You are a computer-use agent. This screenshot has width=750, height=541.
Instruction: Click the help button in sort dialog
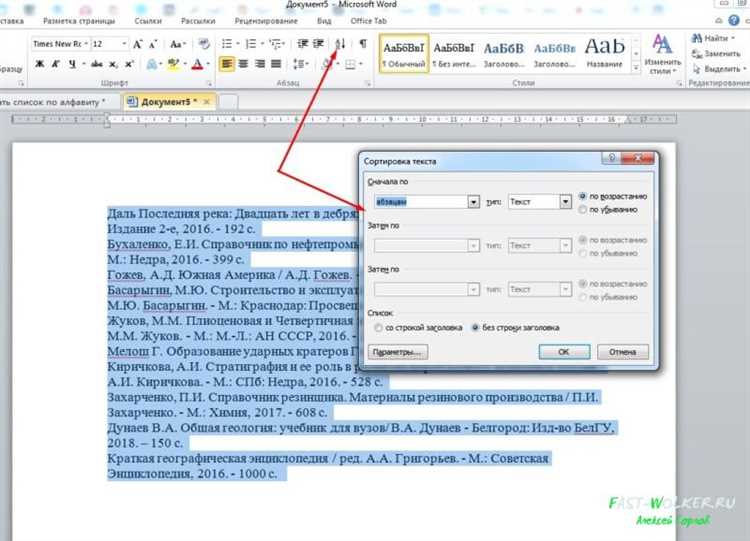tap(611, 158)
